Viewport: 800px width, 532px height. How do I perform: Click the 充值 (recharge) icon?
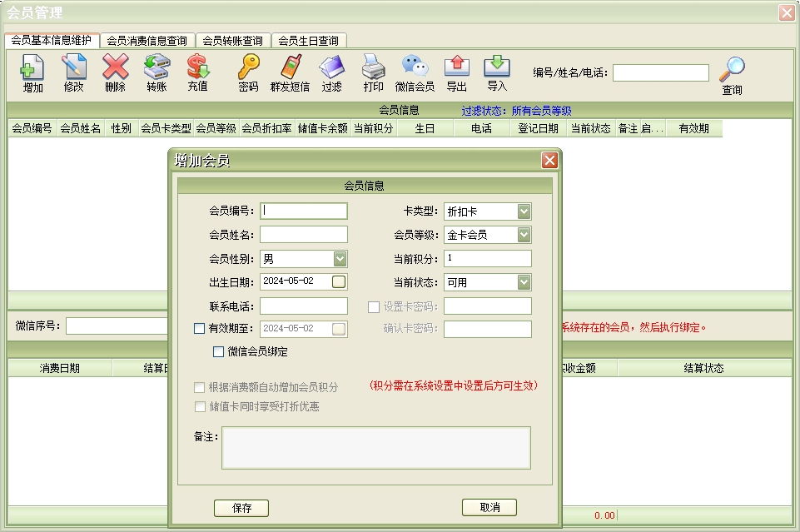197,68
